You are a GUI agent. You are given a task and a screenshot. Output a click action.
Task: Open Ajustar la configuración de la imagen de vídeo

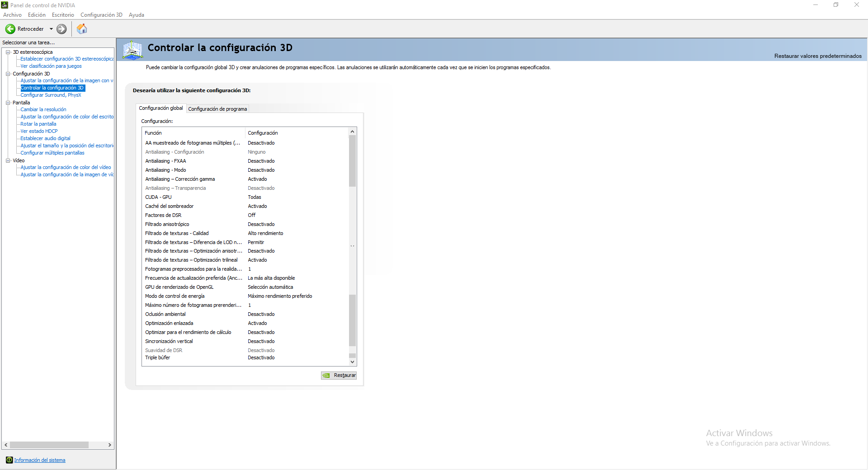coord(67,174)
